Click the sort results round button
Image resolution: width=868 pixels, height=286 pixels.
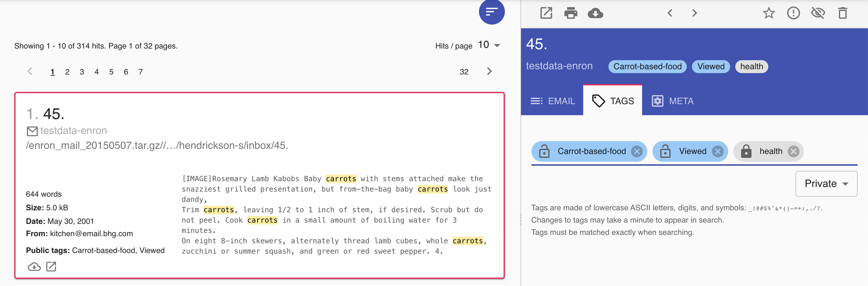pyautogui.click(x=491, y=12)
